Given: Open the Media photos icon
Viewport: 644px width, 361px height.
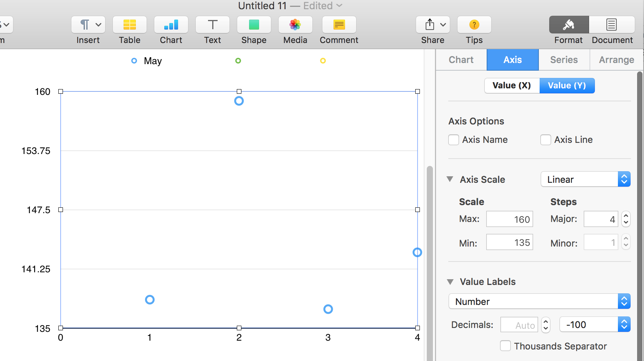Looking at the screenshot, I should pos(295,25).
